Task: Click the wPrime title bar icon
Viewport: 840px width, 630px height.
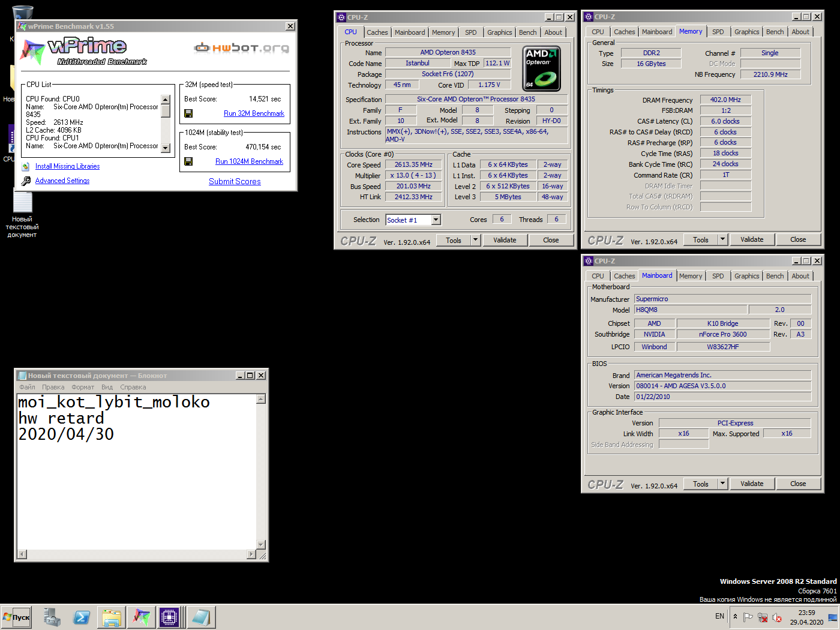Action: pos(22,26)
